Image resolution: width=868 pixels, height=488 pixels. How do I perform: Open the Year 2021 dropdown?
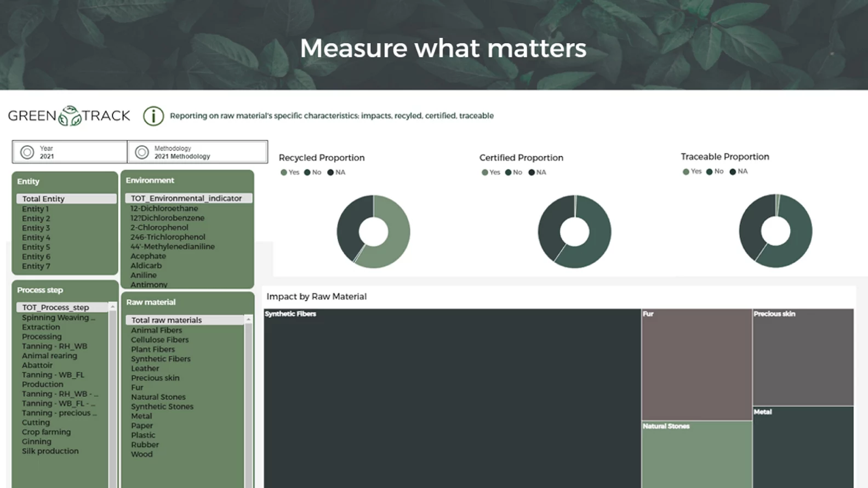pos(70,152)
